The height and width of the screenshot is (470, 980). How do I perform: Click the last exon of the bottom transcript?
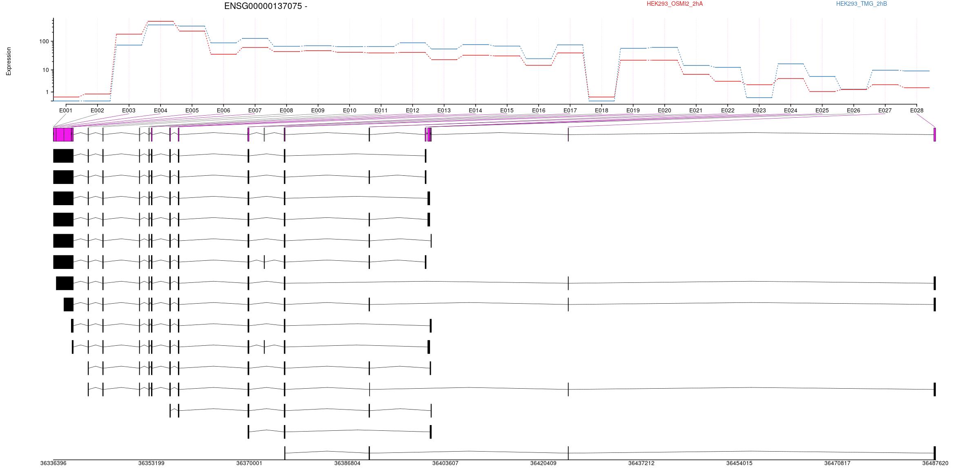pyautogui.click(x=935, y=453)
